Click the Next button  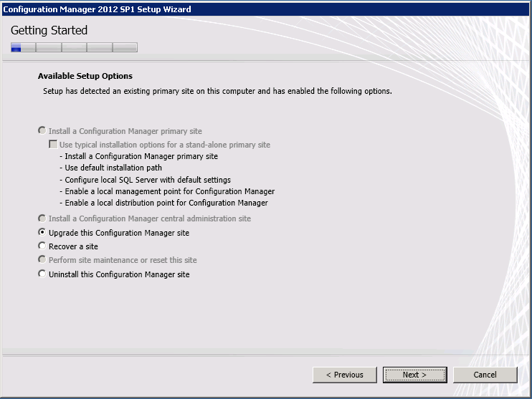pyautogui.click(x=414, y=375)
